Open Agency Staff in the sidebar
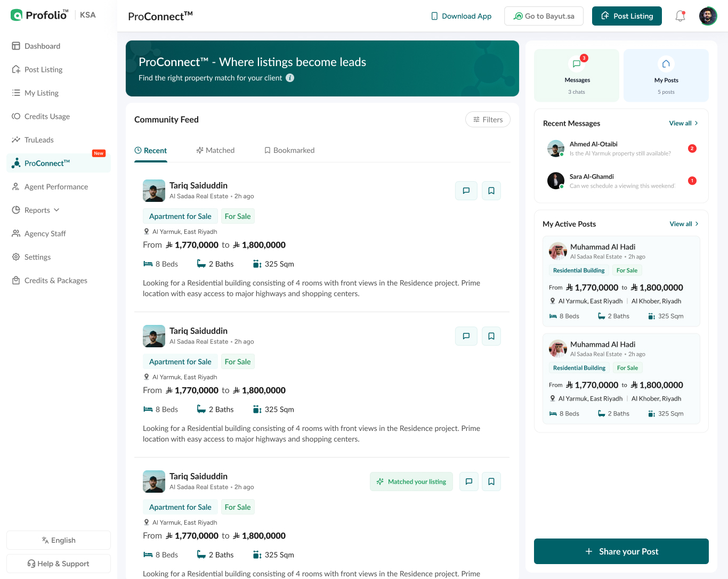The height and width of the screenshot is (579, 728). click(59, 233)
